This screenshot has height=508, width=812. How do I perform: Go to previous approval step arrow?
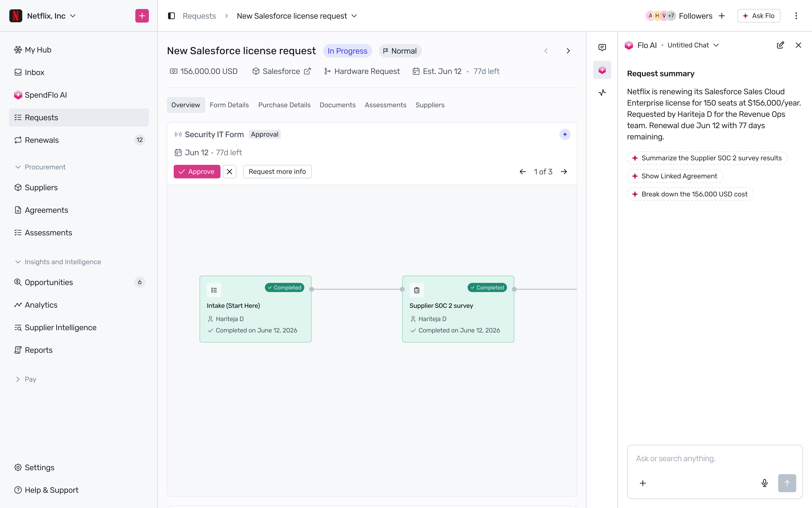click(522, 172)
